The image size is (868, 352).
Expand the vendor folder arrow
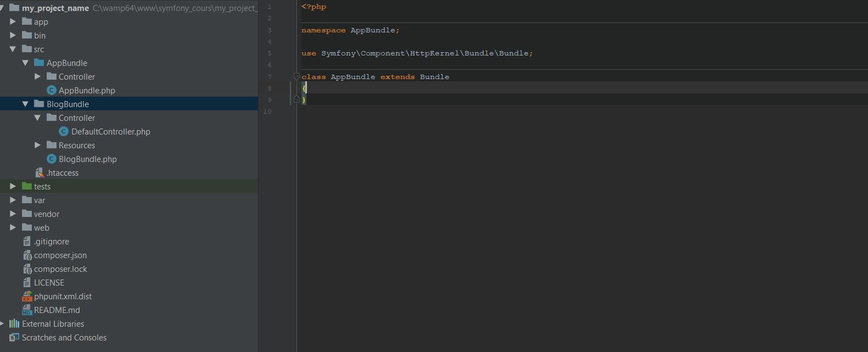click(x=13, y=214)
